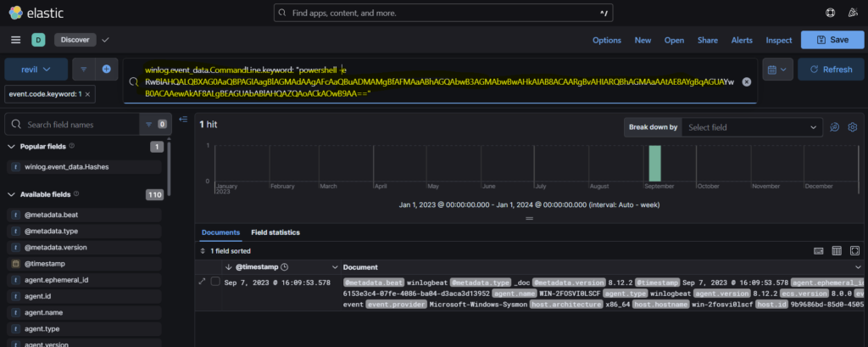Clear the query with the X icon
Viewport: 868px width, 347px height.
click(x=746, y=81)
